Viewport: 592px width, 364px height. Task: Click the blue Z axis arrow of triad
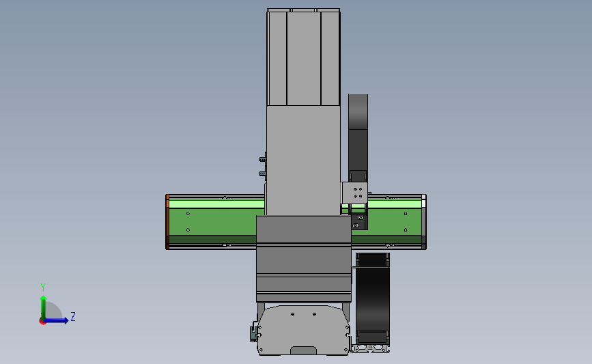(57, 320)
